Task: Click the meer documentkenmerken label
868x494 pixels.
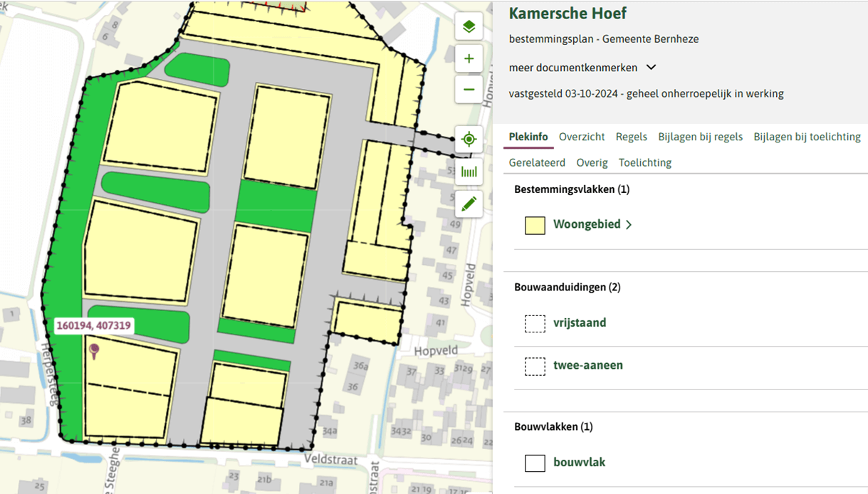Action: (573, 68)
